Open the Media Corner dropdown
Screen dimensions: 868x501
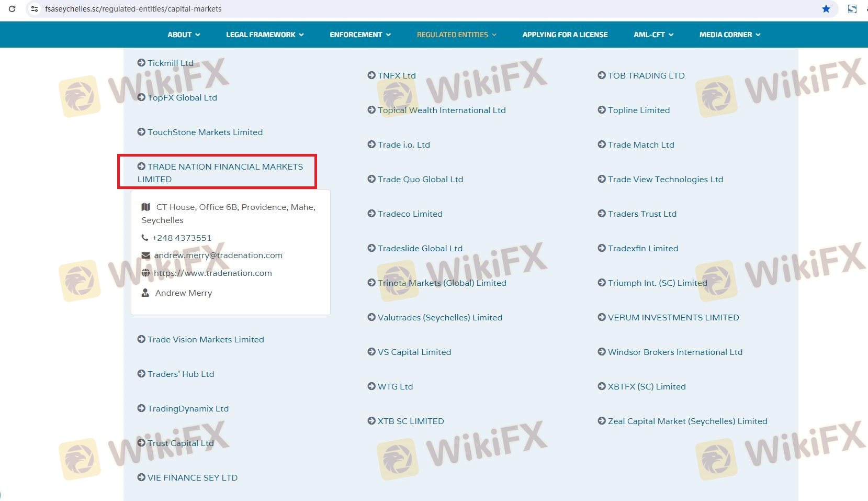point(730,35)
